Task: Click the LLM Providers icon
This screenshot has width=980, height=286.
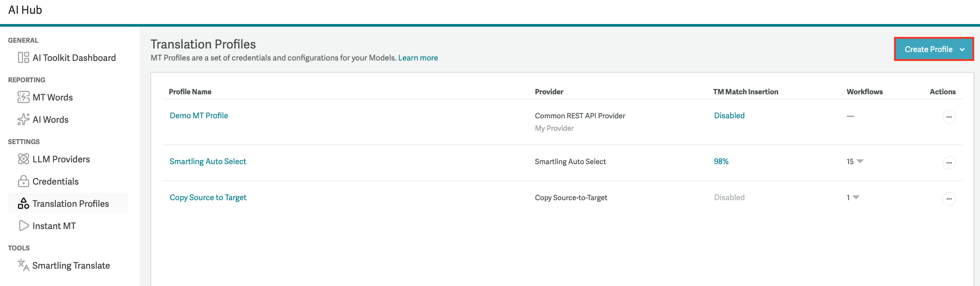Action: click(23, 159)
